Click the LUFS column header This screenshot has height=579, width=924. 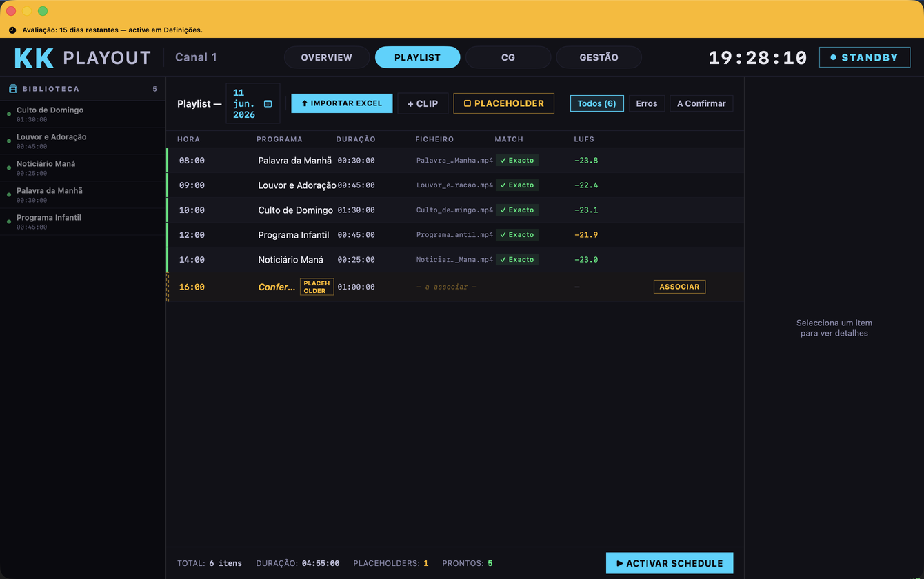tap(584, 139)
